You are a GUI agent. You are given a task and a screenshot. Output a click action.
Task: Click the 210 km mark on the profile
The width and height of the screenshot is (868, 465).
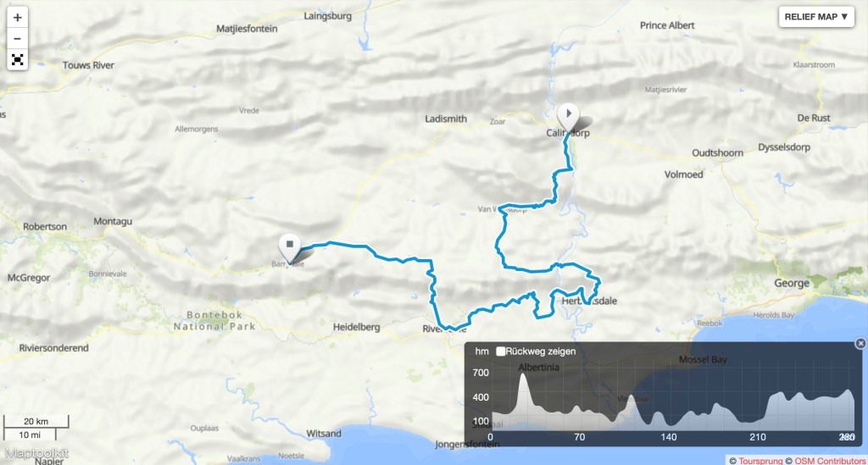point(757,437)
